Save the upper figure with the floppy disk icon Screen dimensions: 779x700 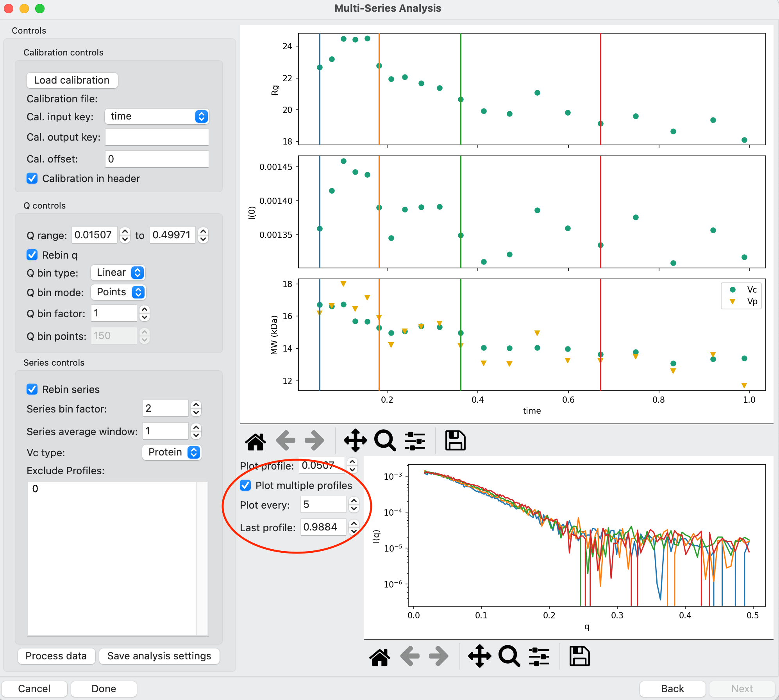point(455,441)
